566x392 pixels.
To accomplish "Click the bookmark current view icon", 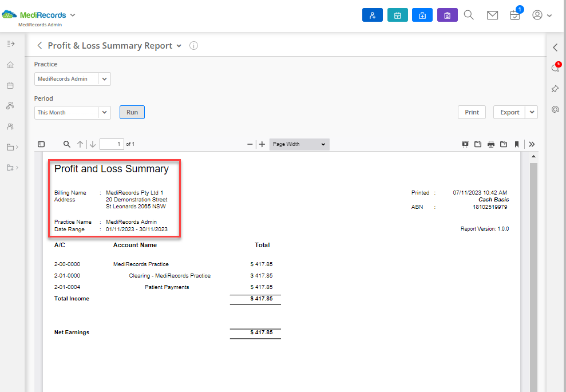I will 517,144.
